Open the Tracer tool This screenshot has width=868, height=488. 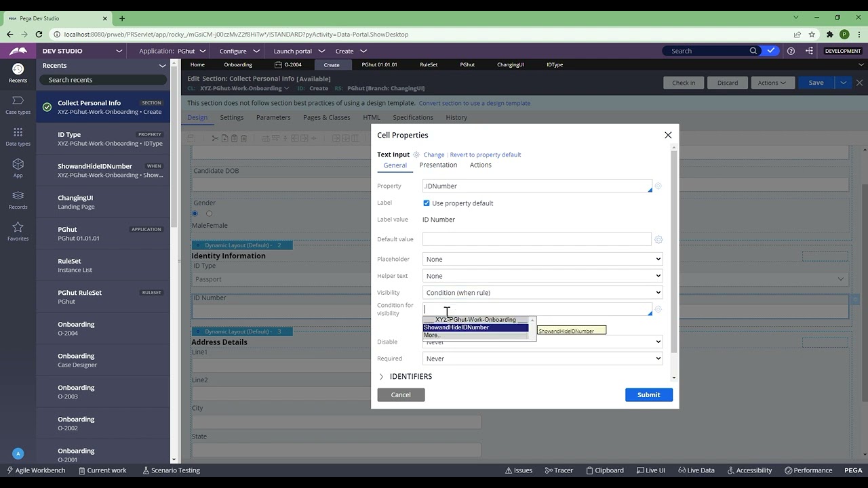[x=559, y=470]
